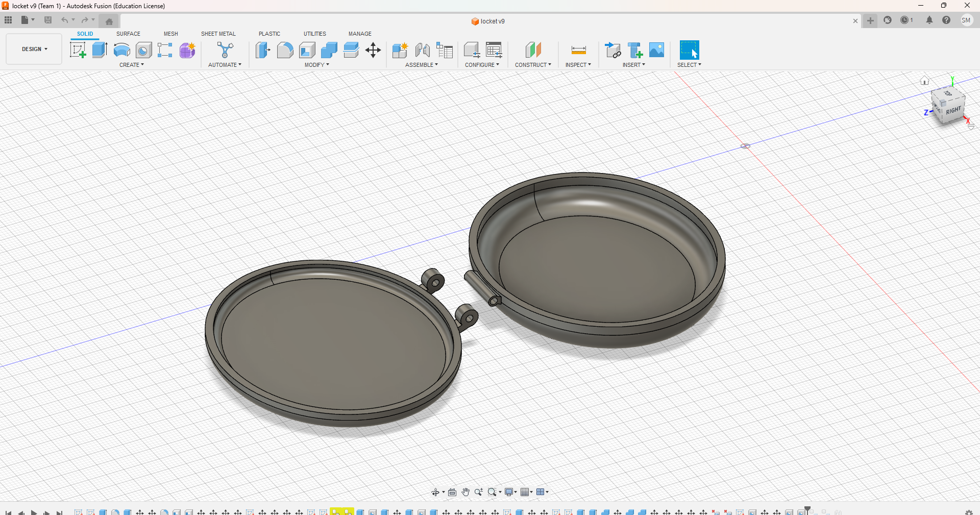This screenshot has width=980, height=515.
Task: Expand the CREATE menu dropdown
Action: pyautogui.click(x=132, y=65)
